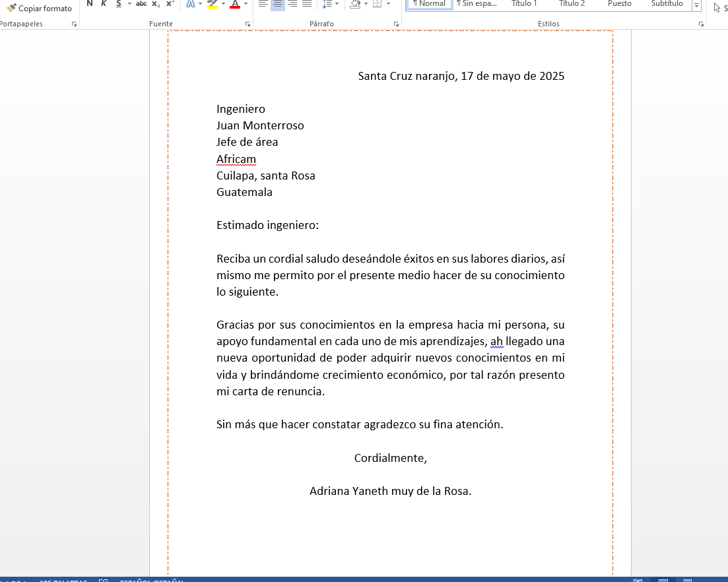Viewport: 728px width, 582px height.
Task: Open the Estilos dialog launcher
Action: coord(701,24)
